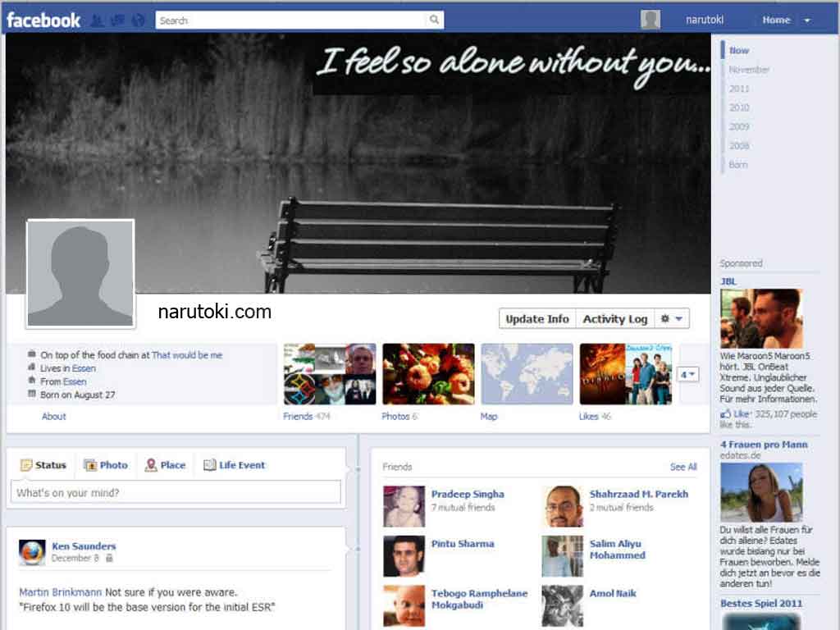840x630 pixels.
Task: Open Pradeep Singha's profile
Action: click(468, 494)
